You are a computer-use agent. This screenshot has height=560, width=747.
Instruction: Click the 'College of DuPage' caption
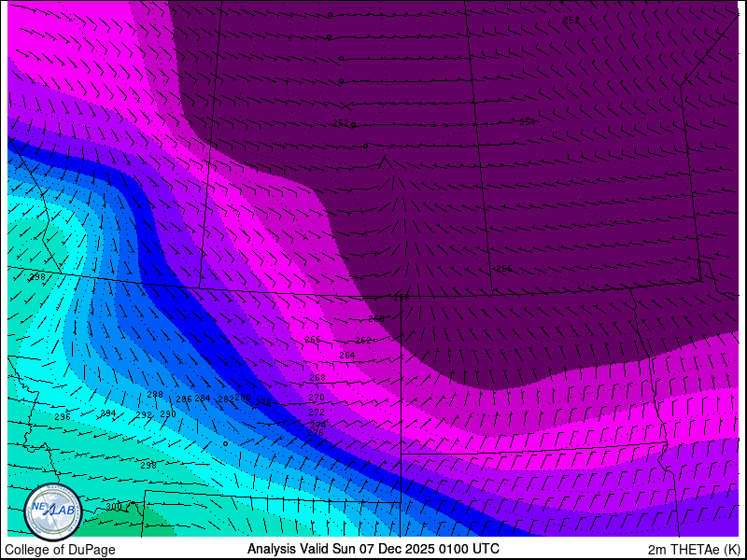point(60,550)
